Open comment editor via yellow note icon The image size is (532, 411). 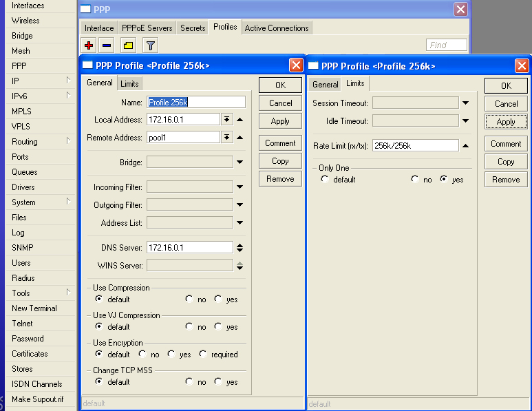[128, 45]
